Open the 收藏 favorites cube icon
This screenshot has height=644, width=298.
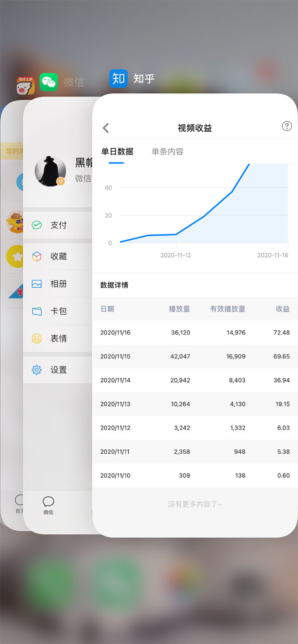(37, 256)
